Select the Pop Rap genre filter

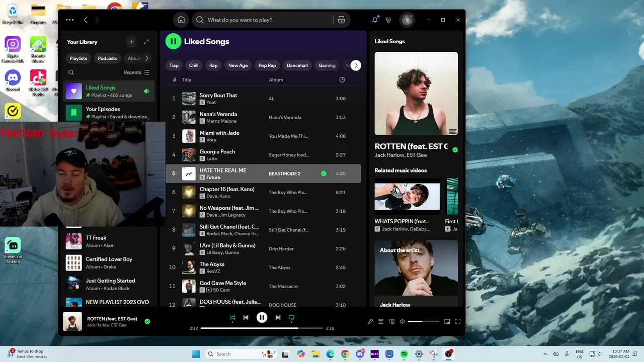(267, 65)
